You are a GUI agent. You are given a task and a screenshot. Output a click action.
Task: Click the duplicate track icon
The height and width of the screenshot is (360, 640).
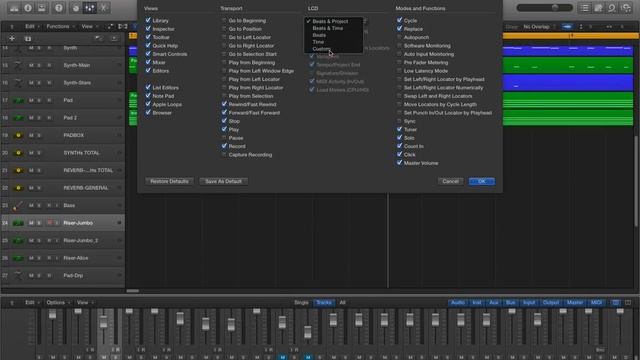(28, 39)
